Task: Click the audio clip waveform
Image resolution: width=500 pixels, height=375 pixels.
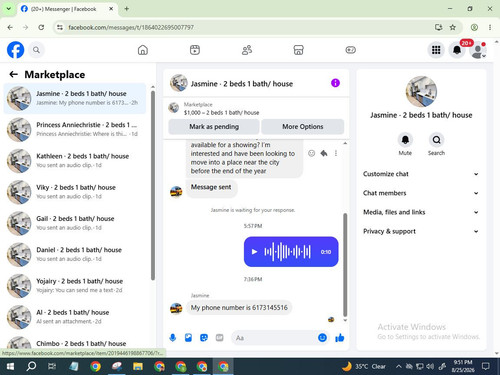Action: pos(287,252)
